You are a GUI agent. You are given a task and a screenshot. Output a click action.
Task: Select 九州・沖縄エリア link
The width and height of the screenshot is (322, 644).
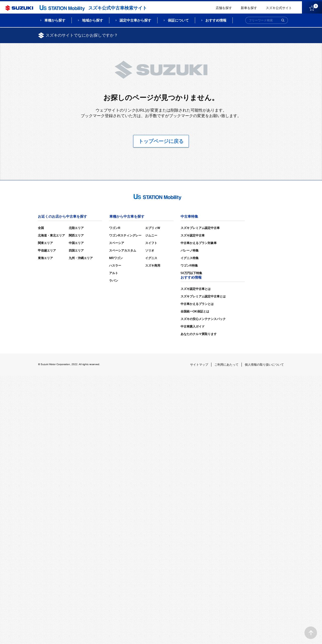[x=81, y=258]
